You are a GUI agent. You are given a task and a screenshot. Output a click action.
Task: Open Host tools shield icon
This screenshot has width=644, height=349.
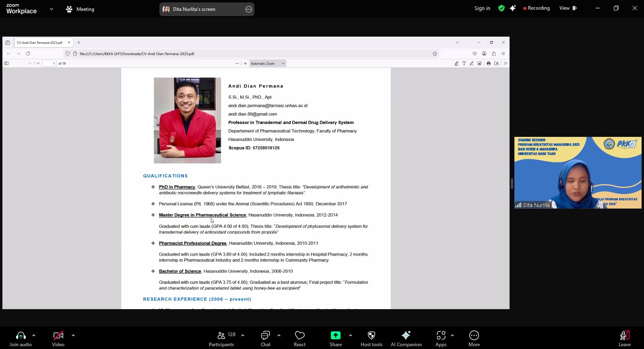(x=371, y=336)
